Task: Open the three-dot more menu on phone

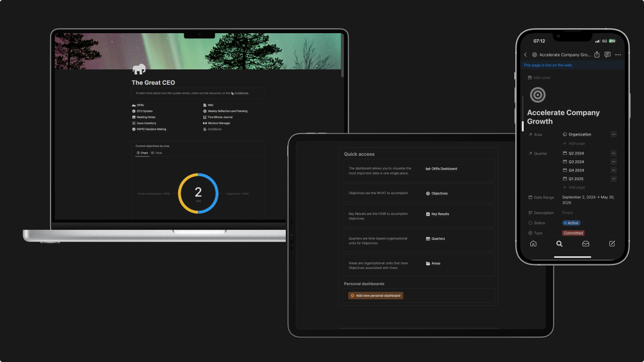Action: 618,55
